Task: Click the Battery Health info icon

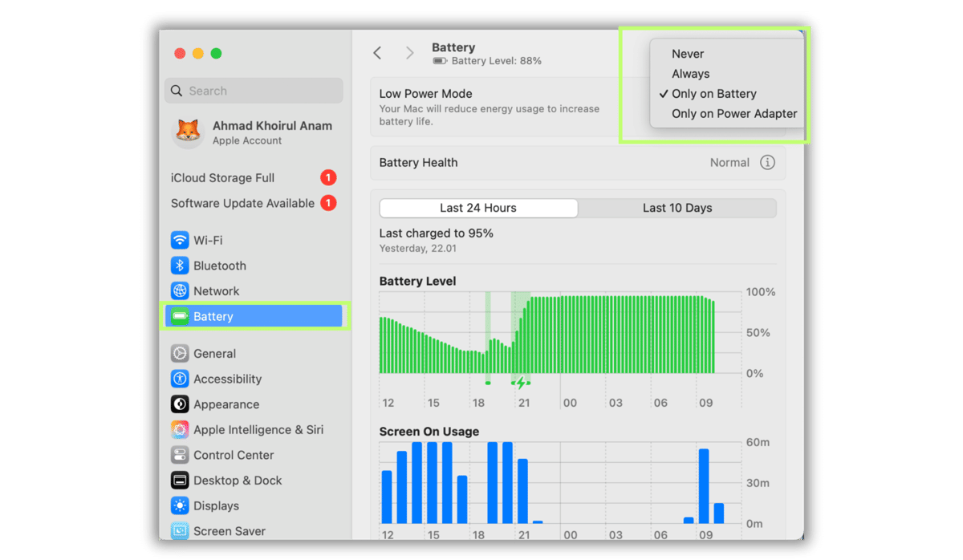Action: point(767,163)
